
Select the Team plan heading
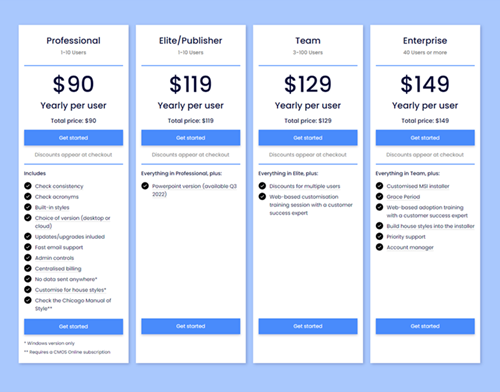click(308, 41)
